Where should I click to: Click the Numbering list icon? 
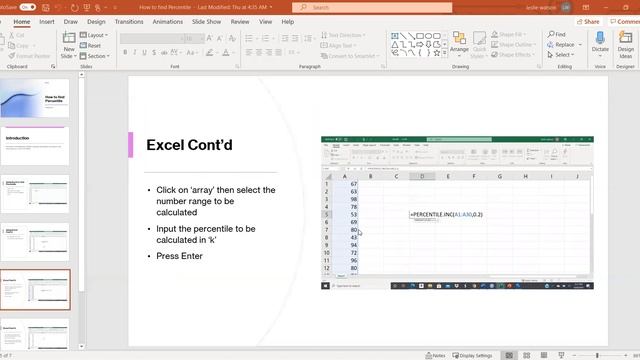click(266, 38)
